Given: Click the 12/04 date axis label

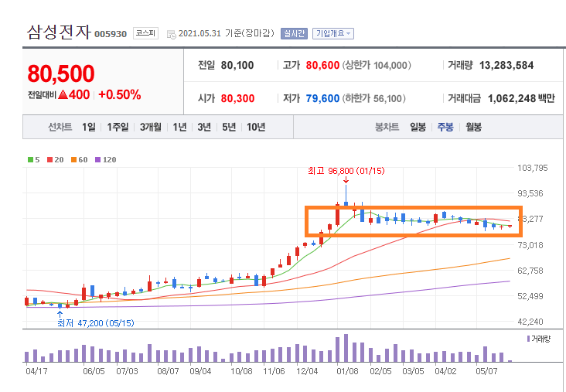Looking at the screenshot, I should [307, 371].
